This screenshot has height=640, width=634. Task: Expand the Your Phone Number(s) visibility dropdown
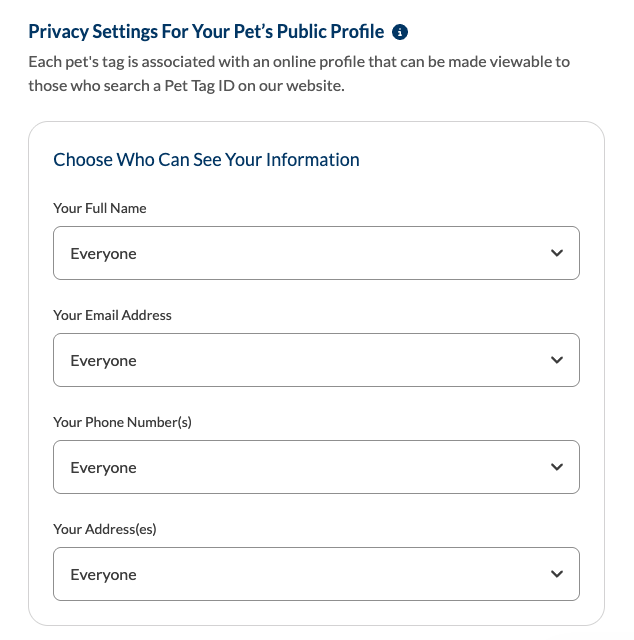click(316, 467)
